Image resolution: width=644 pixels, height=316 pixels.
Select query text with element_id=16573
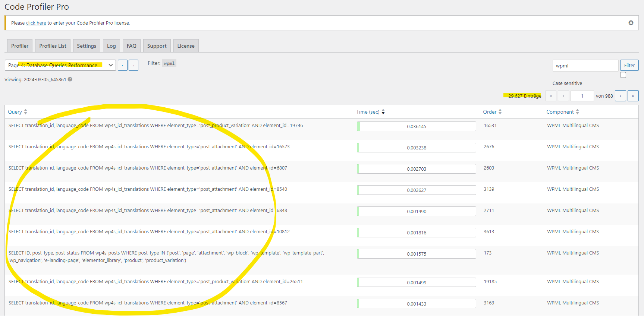[149, 147]
